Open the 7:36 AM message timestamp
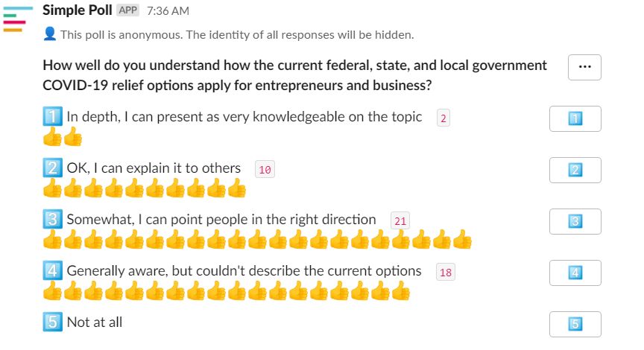This screenshot has width=644, height=350. click(168, 11)
